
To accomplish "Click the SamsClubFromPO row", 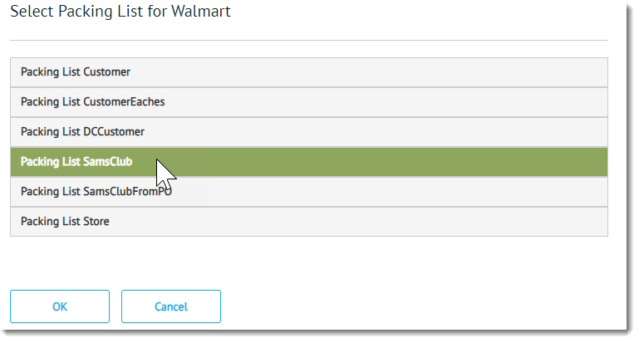I will tap(308, 192).
